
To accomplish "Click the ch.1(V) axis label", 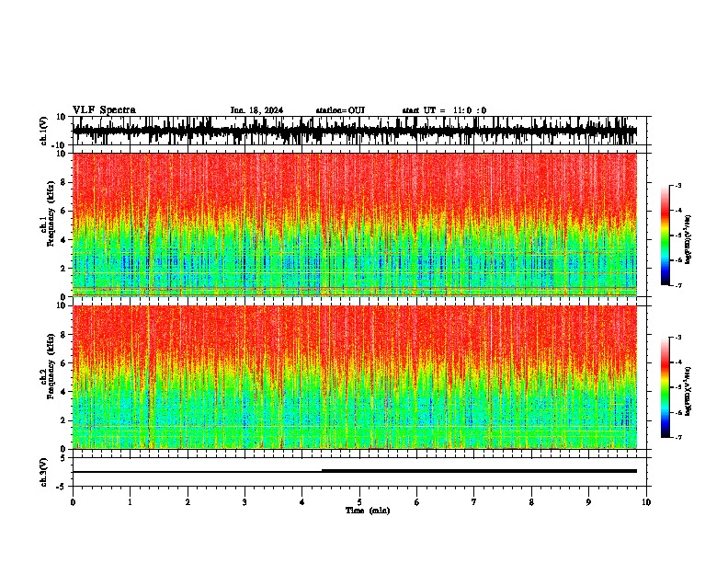I will (x=44, y=131).
